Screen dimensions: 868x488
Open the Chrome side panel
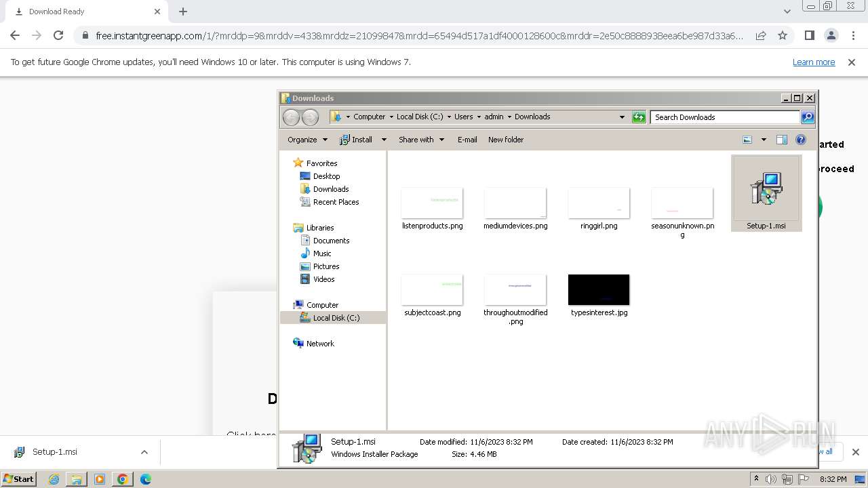(809, 35)
